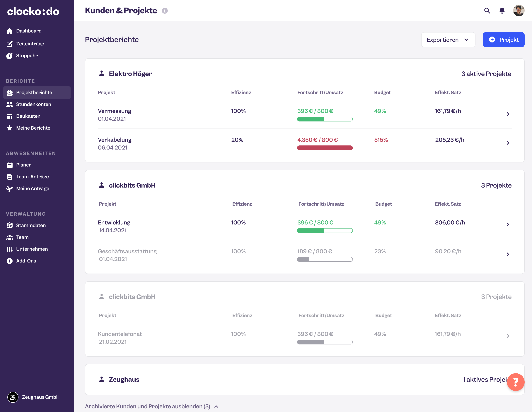Expand details for the Verkabelung project
The image size is (532, 412).
click(x=508, y=143)
